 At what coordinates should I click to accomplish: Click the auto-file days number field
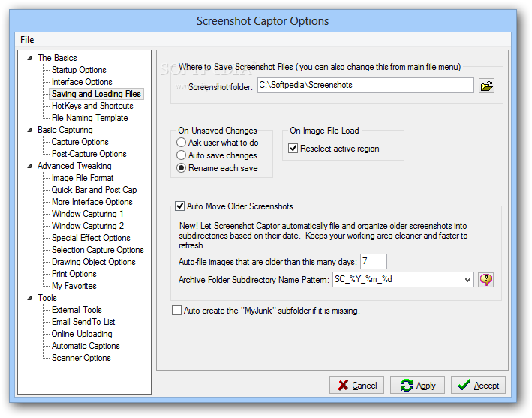click(373, 262)
